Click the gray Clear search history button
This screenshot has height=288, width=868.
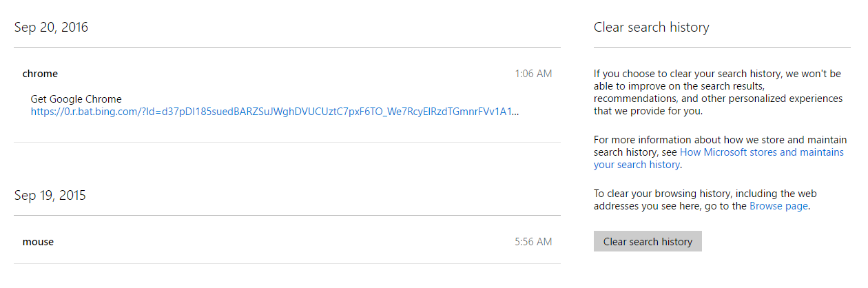[648, 241]
